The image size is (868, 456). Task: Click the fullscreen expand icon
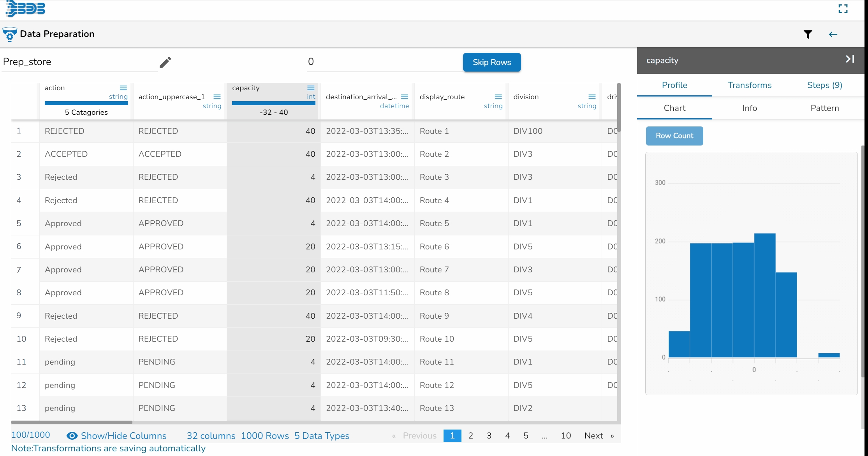point(843,9)
